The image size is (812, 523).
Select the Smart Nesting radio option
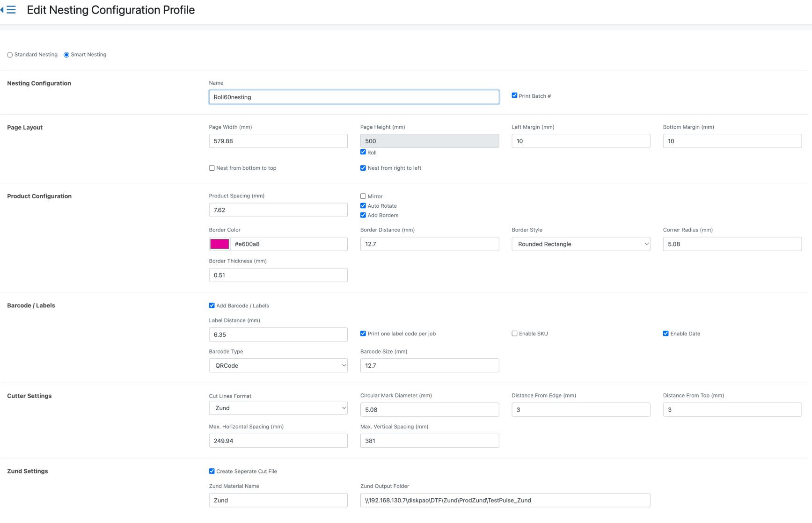pyautogui.click(x=66, y=55)
